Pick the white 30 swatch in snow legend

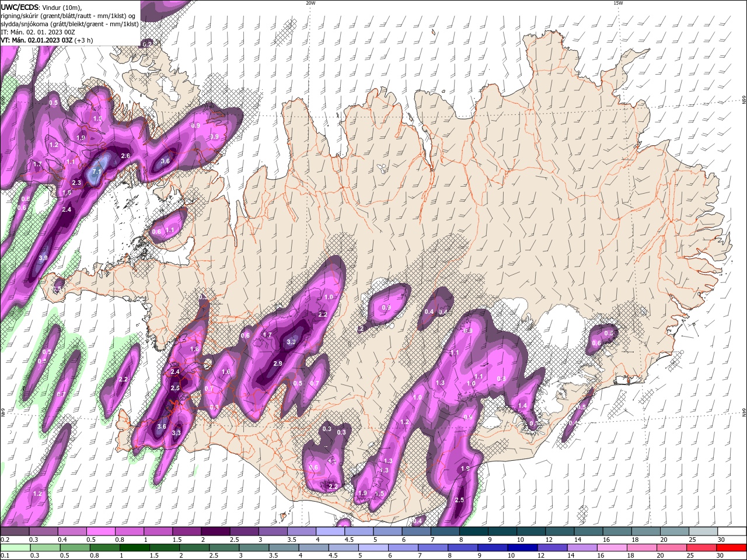click(732, 531)
